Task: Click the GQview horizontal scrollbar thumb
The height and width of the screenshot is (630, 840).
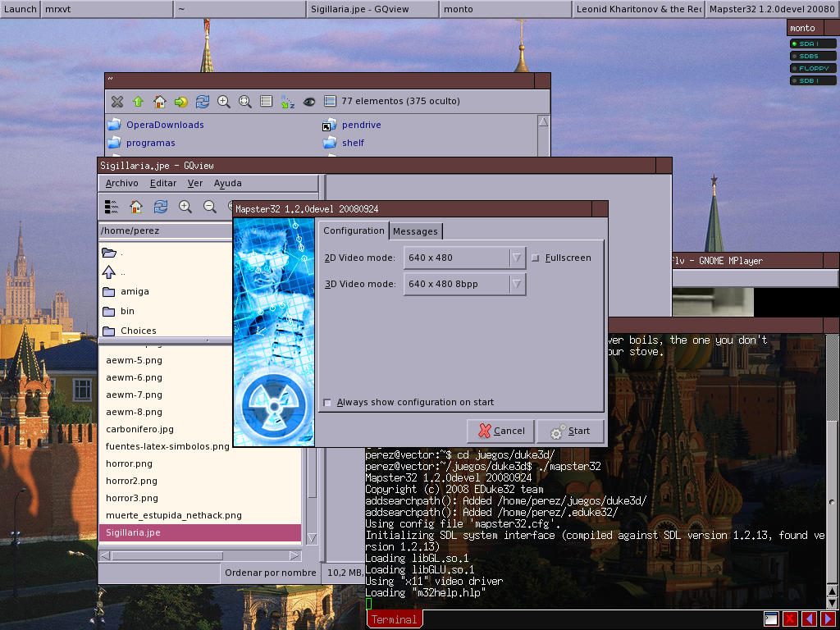Action: pyautogui.click(x=167, y=555)
